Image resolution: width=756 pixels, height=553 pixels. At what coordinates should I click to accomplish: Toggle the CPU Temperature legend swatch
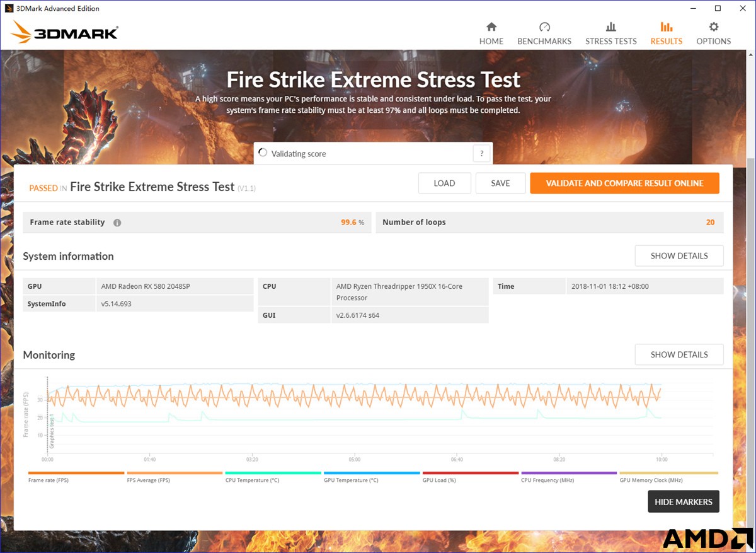[x=273, y=473]
